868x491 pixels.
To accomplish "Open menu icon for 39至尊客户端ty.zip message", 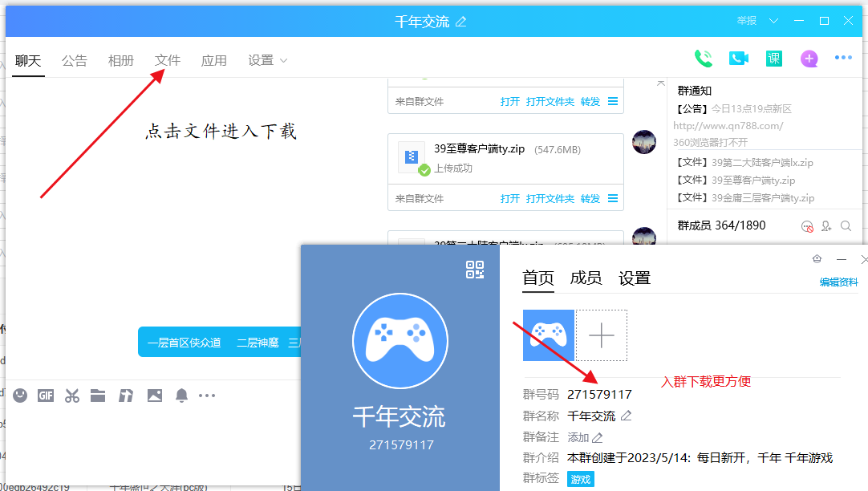I will click(613, 198).
